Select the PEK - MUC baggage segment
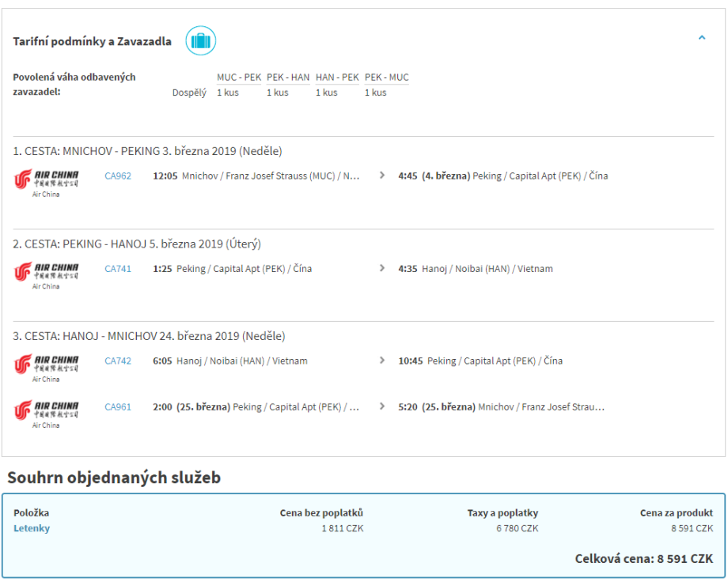The image size is (728, 582). tap(387, 77)
